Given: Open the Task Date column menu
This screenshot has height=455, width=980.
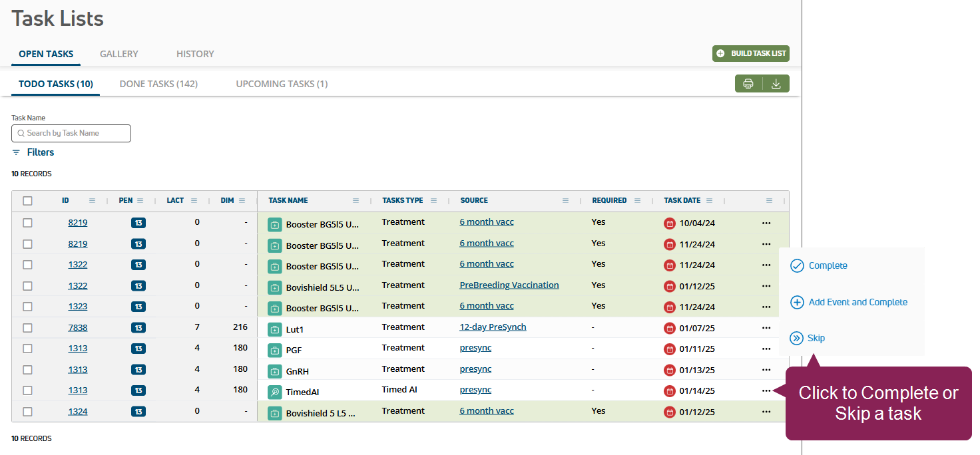Looking at the screenshot, I should 710,201.
